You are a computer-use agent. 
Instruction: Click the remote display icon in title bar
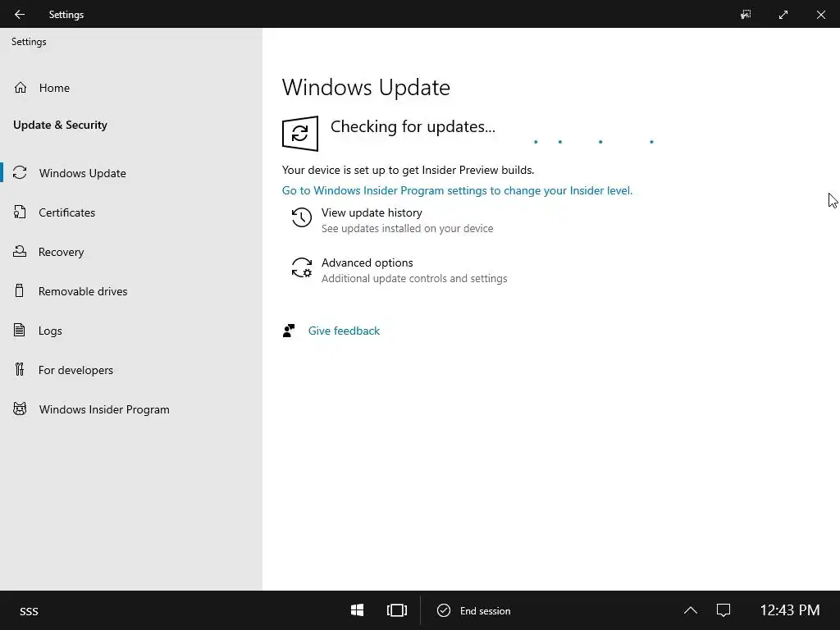(746, 15)
